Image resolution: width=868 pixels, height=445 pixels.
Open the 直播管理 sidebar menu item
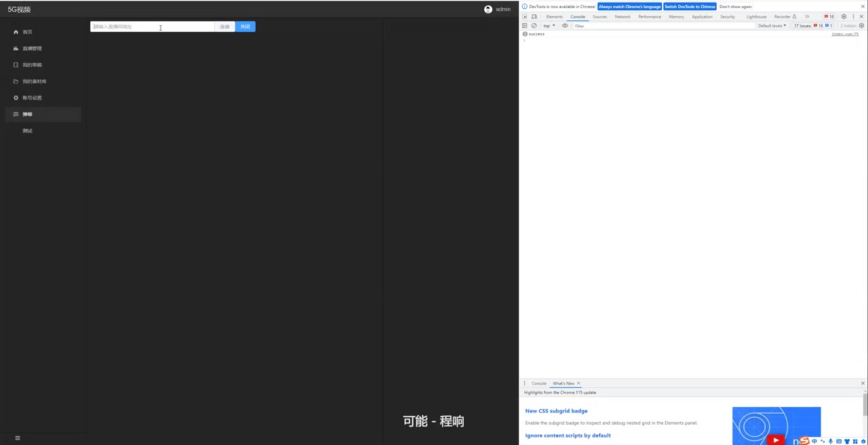tap(32, 49)
